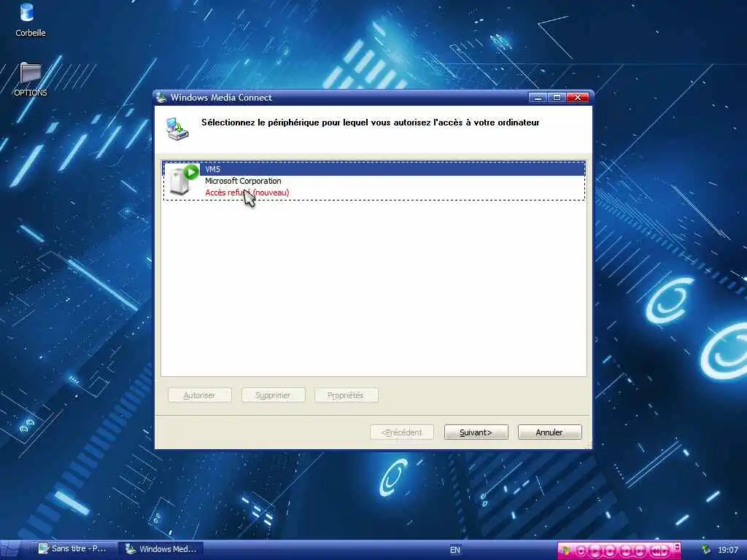The width and height of the screenshot is (747, 560).
Task: Close the Windows Media Connect window
Action: [x=578, y=98]
